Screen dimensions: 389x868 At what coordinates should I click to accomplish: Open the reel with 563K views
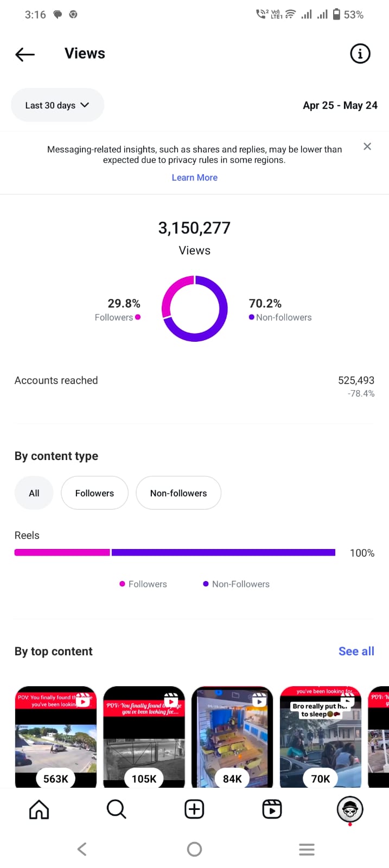coord(56,737)
